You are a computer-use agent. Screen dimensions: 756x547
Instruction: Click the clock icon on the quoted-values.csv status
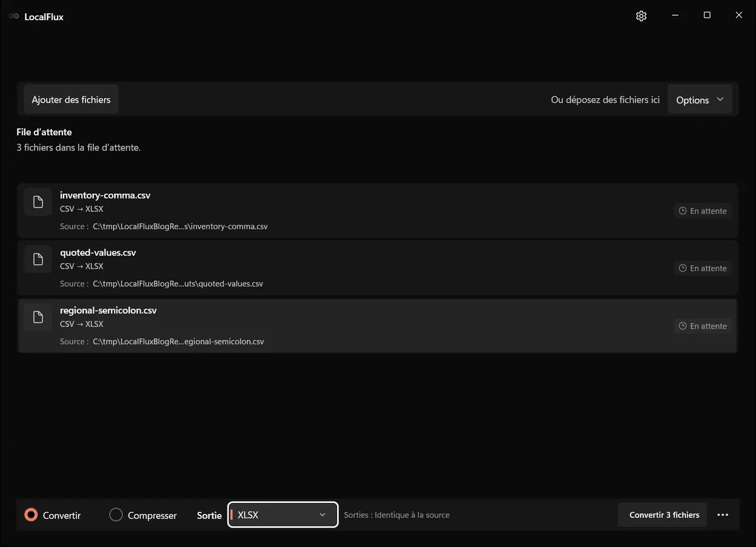[x=682, y=268]
